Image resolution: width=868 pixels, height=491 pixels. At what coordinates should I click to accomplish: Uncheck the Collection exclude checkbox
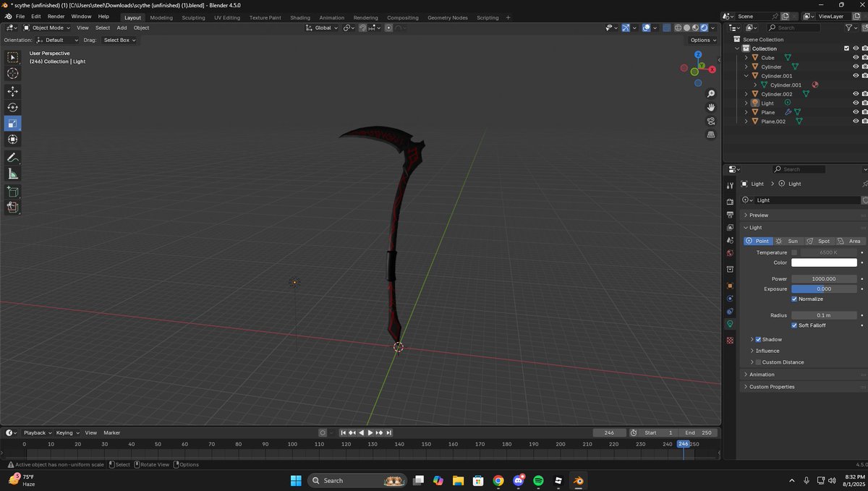(846, 48)
